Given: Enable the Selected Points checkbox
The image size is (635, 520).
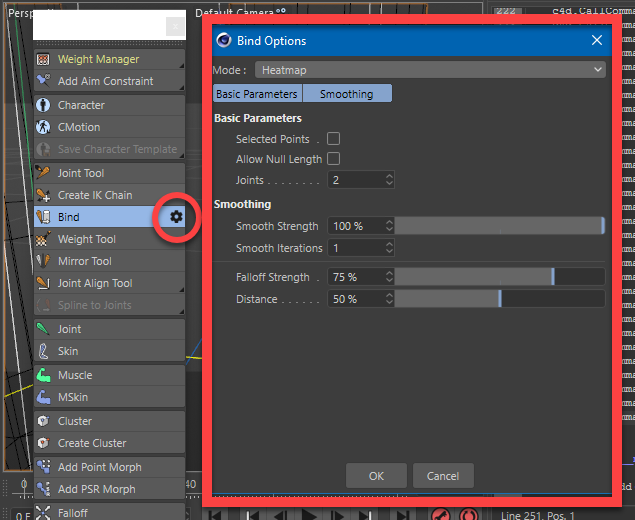Looking at the screenshot, I should tap(334, 139).
